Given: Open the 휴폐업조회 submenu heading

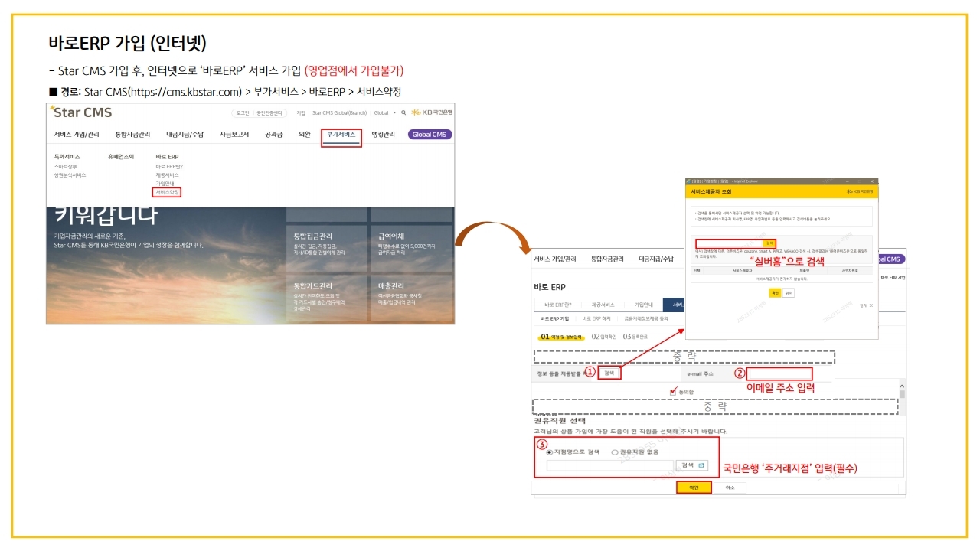Looking at the screenshot, I should [x=121, y=157].
